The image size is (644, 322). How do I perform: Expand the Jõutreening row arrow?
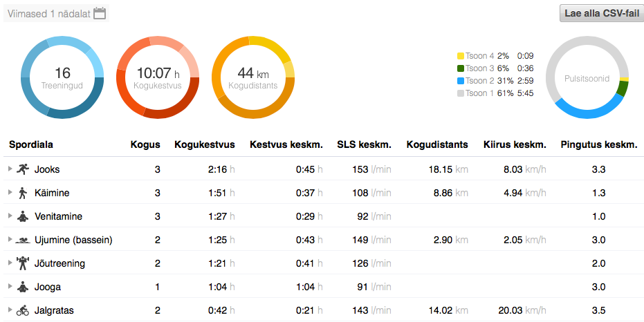tap(10, 263)
